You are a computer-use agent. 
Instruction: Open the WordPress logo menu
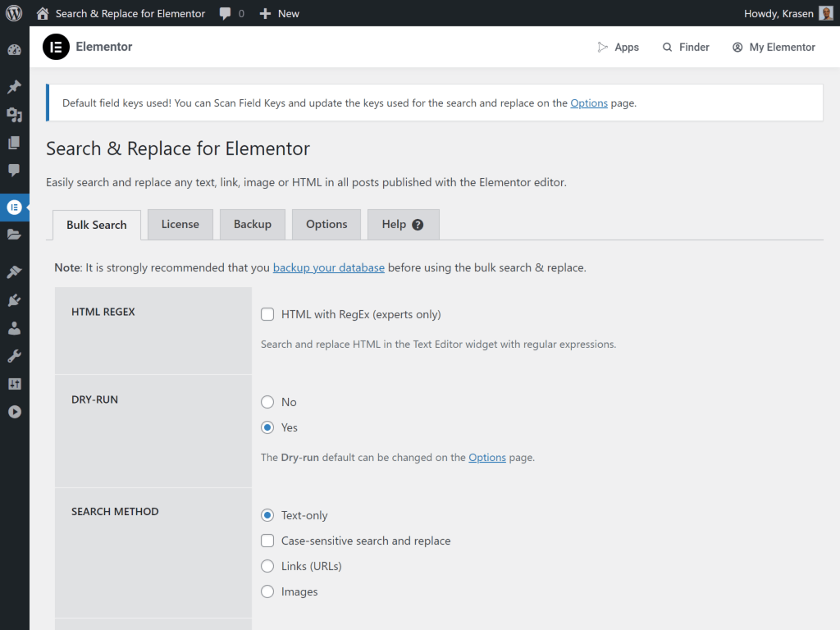click(14, 13)
